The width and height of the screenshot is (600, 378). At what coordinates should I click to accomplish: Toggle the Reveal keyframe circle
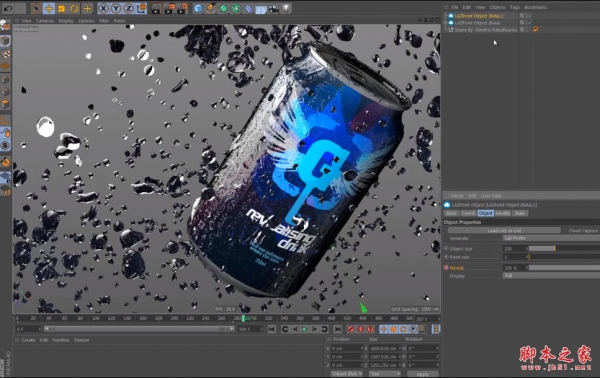(x=446, y=268)
